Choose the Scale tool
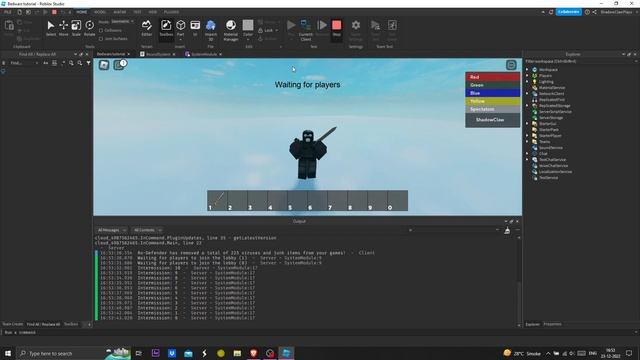The width and height of the screenshot is (640, 360). point(76,28)
